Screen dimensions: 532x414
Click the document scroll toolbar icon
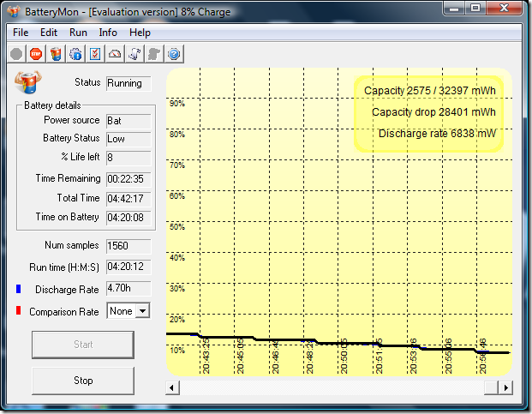[134, 54]
